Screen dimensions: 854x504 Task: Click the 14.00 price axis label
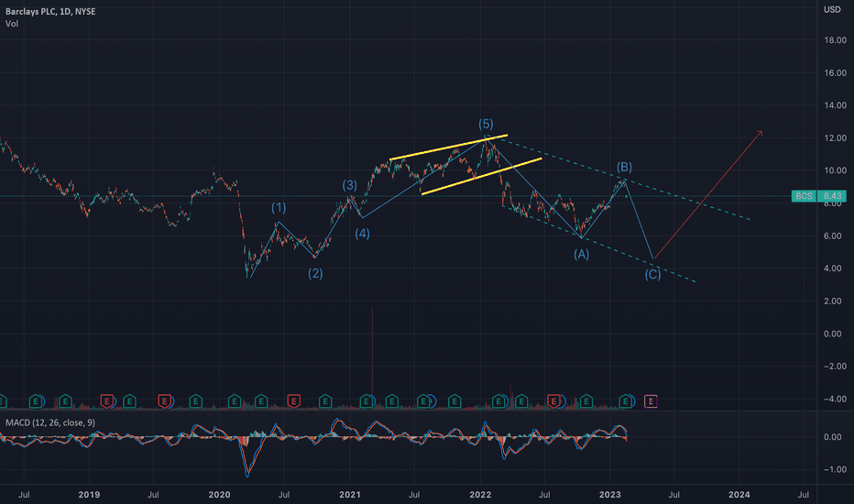pyautogui.click(x=835, y=105)
